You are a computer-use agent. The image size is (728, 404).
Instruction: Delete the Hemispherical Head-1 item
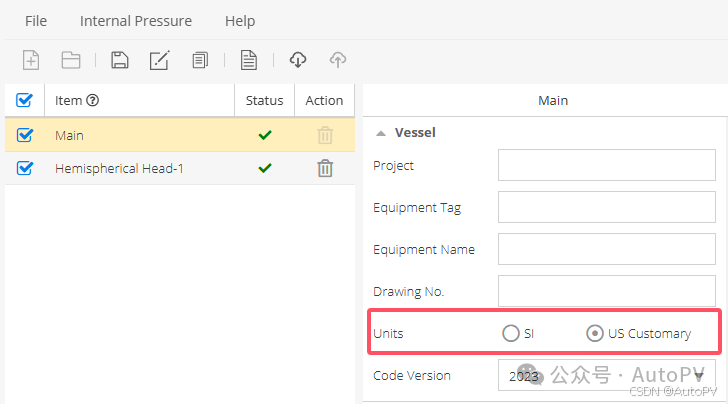(x=325, y=168)
